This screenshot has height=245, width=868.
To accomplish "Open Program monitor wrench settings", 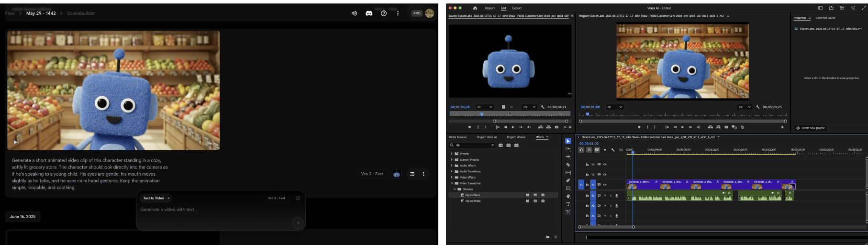I will 758,107.
